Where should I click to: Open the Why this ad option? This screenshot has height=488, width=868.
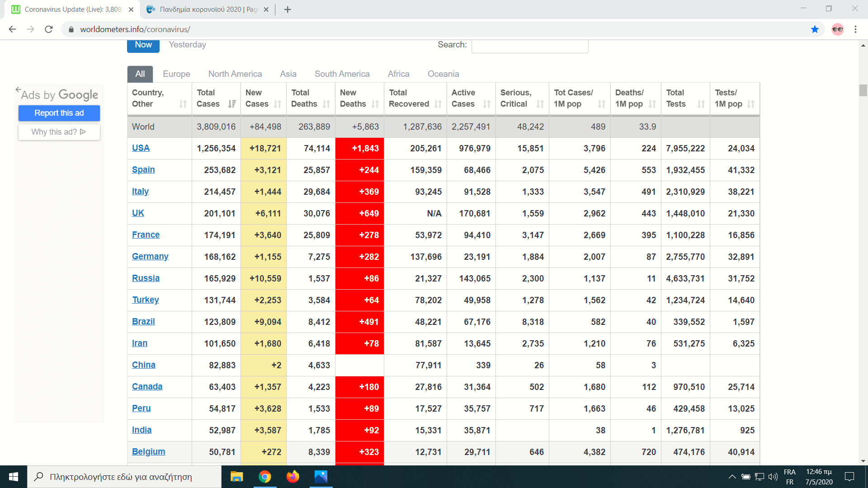coord(59,132)
